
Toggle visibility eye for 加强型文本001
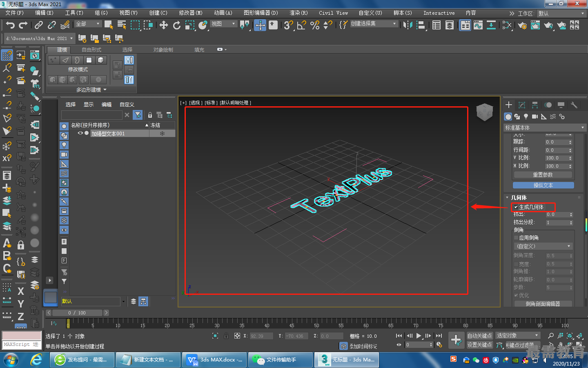pyautogui.click(x=80, y=133)
